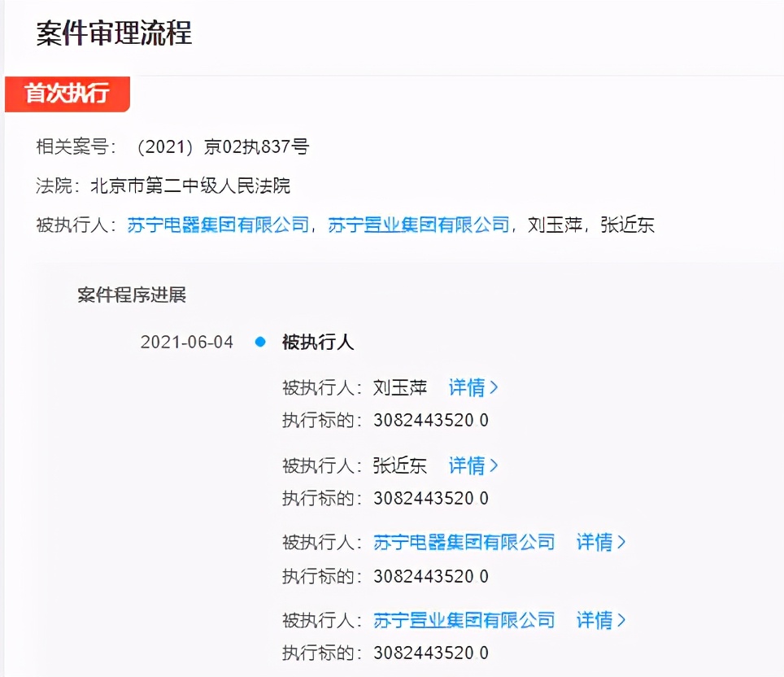Screen dimensions: 784x677
Task: Click 刘玉萍 in the header 被执行人 line
Action: pos(555,225)
